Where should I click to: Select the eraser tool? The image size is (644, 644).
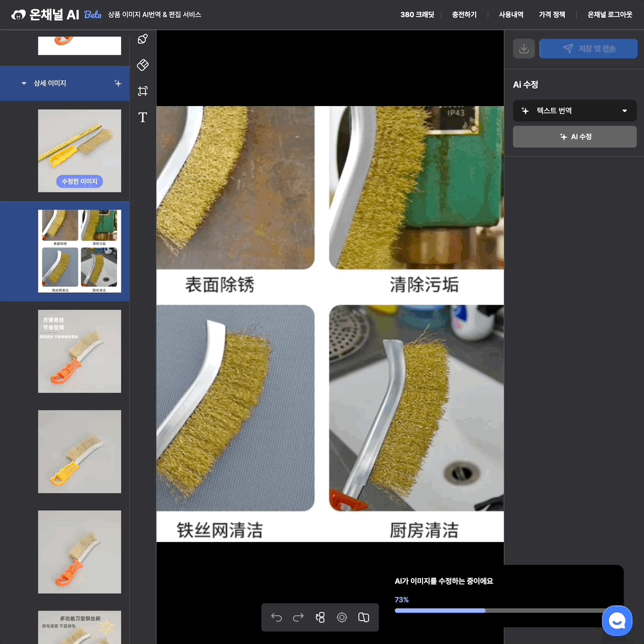tap(143, 65)
